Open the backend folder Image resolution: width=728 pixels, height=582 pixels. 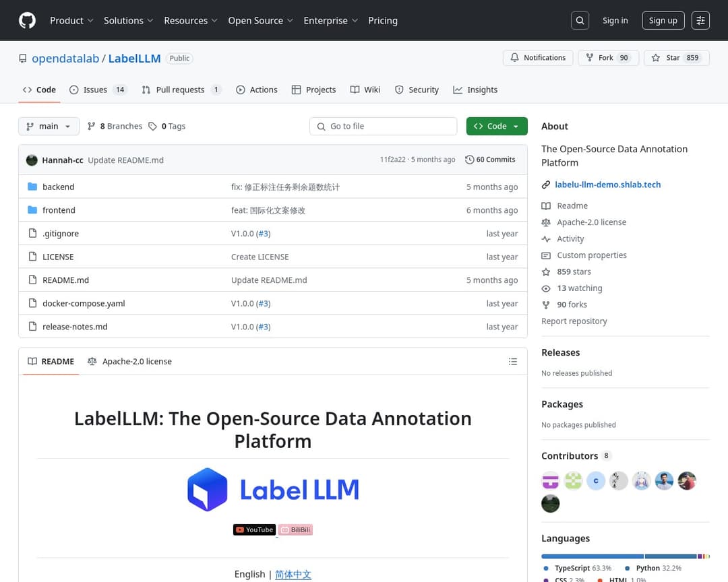59,187
